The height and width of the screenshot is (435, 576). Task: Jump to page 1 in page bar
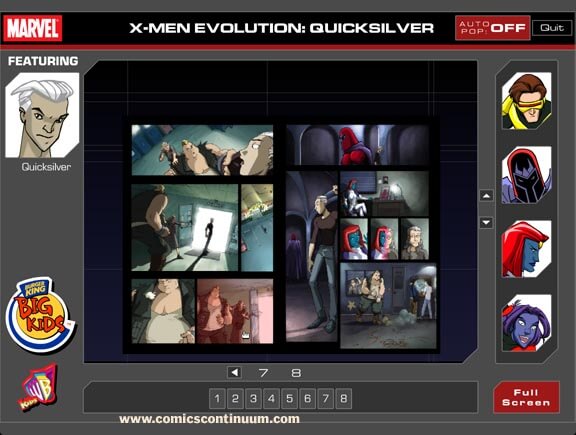[217, 399]
